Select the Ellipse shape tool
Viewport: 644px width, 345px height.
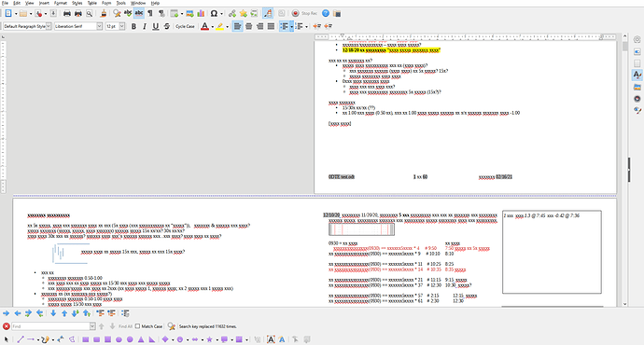[x=119, y=339]
